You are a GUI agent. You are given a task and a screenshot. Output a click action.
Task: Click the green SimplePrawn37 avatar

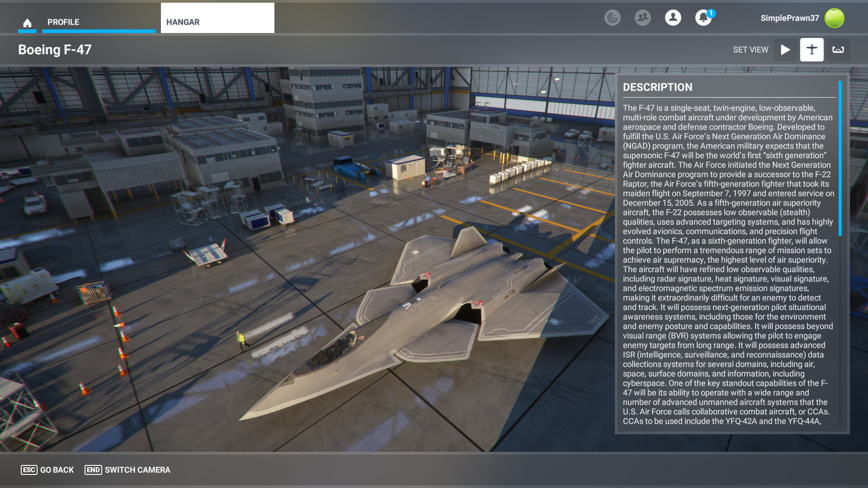pyautogui.click(x=834, y=18)
